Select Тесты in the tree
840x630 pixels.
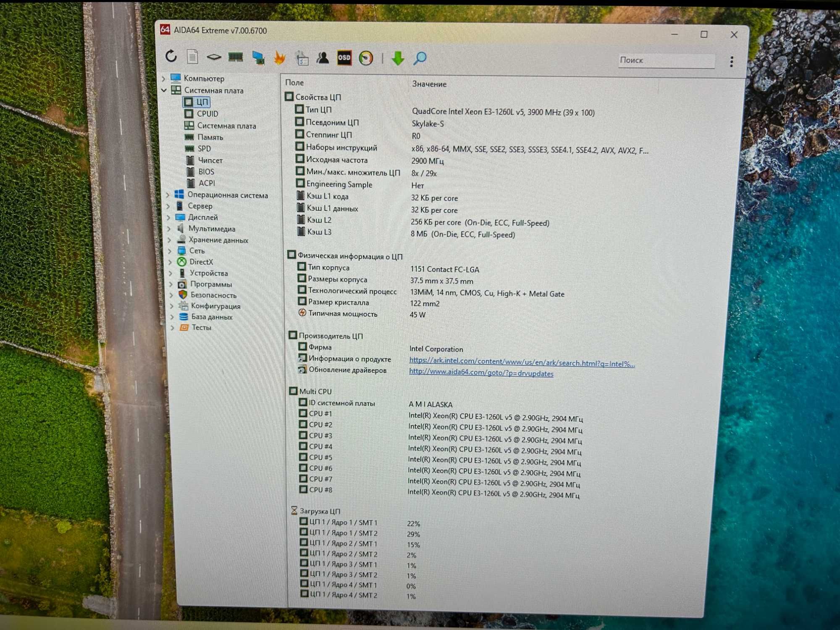pos(196,327)
